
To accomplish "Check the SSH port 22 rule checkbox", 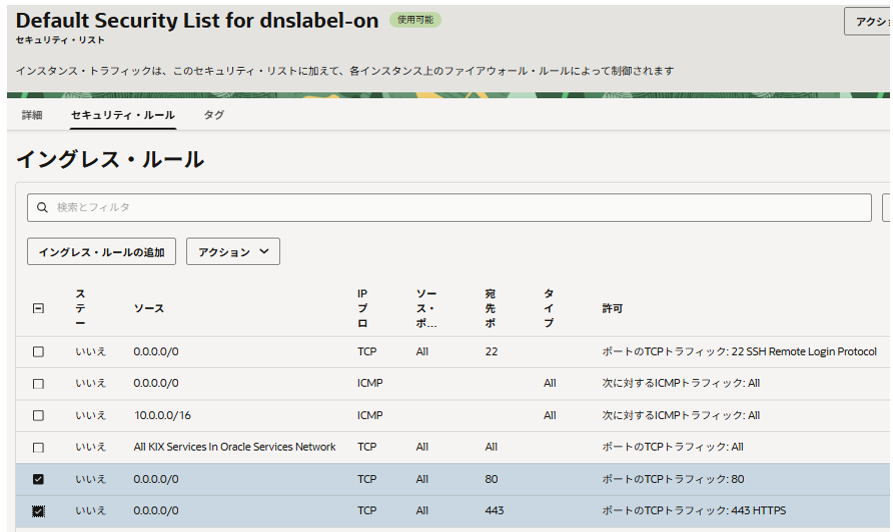I will click(39, 352).
